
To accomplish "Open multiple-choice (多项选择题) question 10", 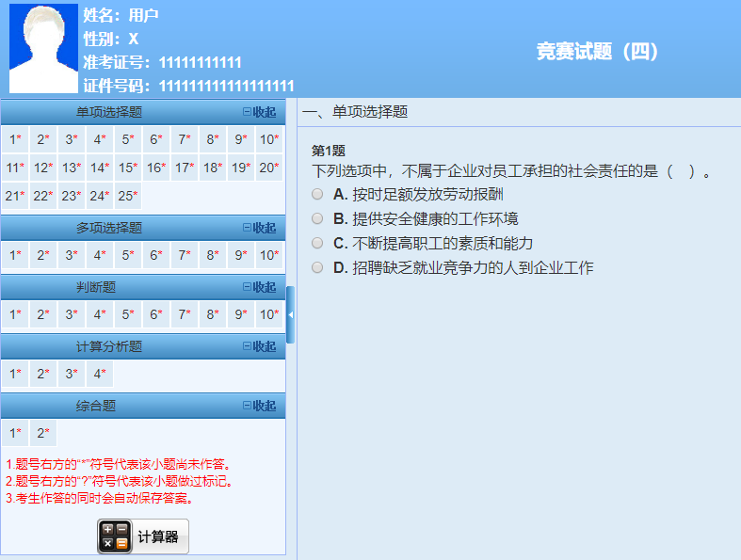I will point(269,255).
